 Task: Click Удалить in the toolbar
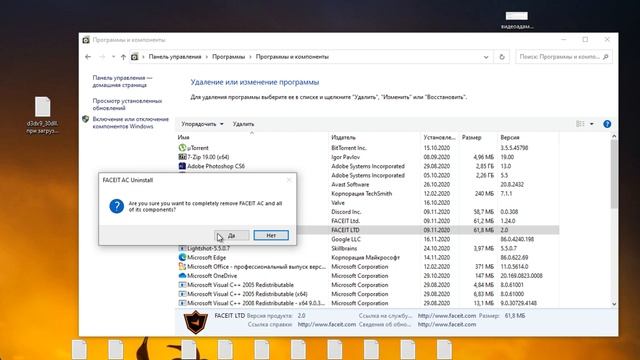243,124
